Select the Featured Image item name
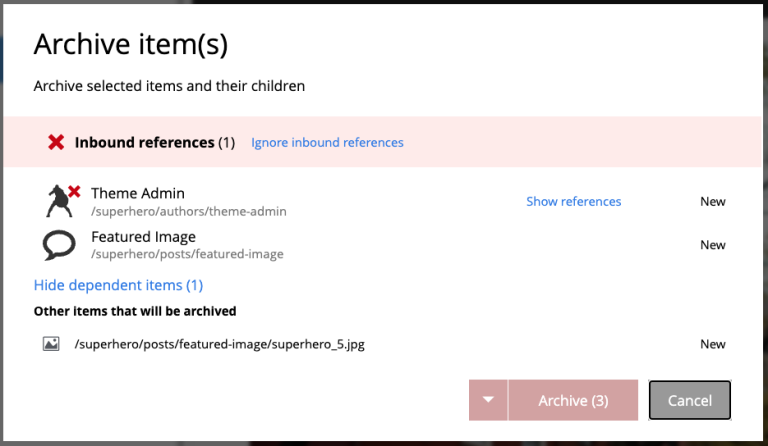 point(143,237)
